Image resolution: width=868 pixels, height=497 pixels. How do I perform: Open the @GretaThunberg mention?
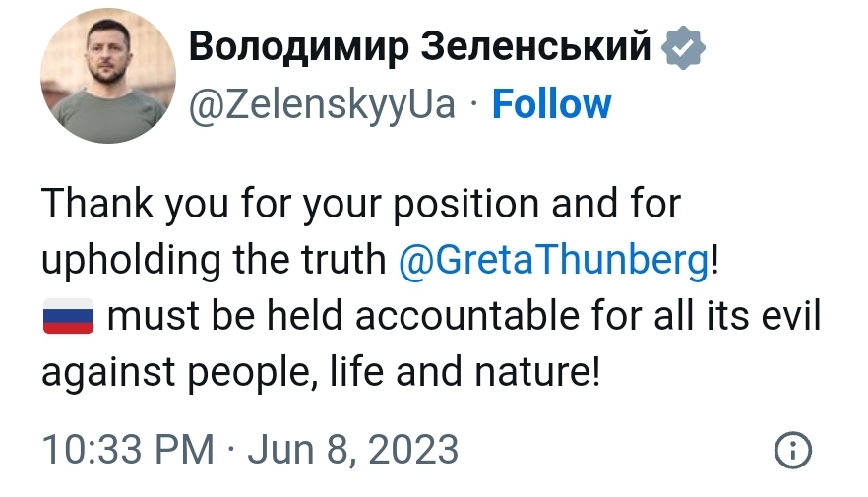554,260
